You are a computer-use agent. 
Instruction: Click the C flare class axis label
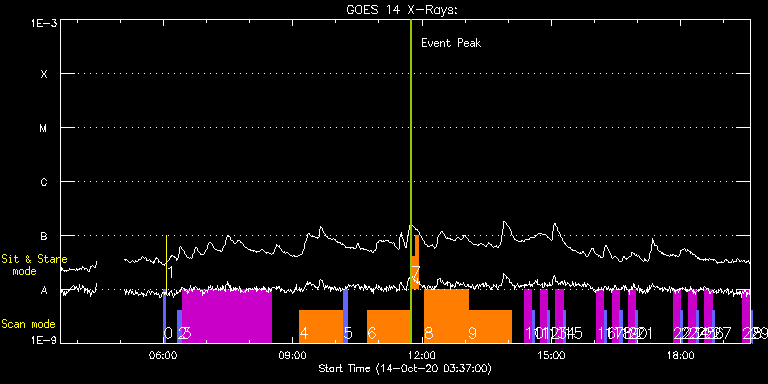point(44,183)
